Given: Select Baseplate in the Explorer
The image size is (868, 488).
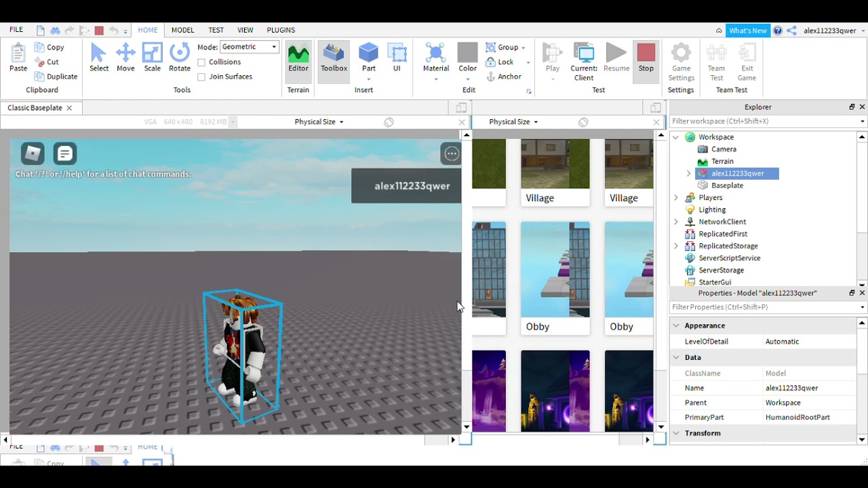Looking at the screenshot, I should coord(727,186).
